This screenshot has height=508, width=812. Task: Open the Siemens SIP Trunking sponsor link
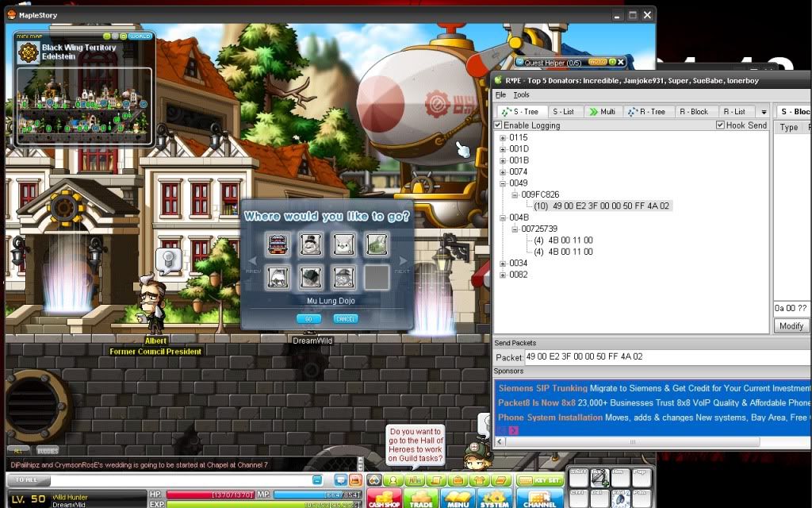point(542,387)
